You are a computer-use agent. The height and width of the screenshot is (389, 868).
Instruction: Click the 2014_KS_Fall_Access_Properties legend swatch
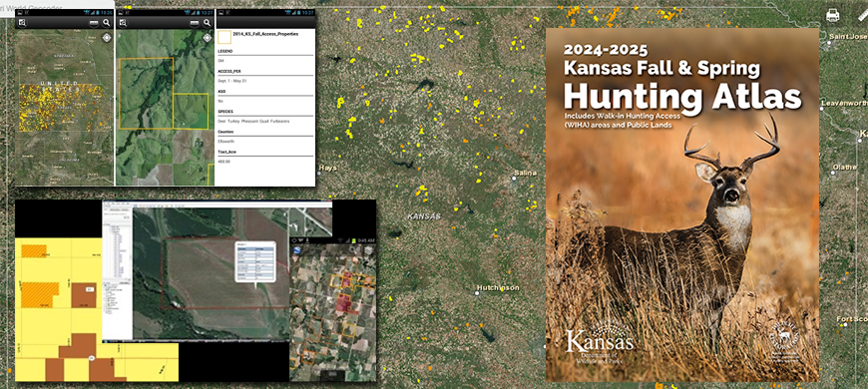(x=224, y=37)
